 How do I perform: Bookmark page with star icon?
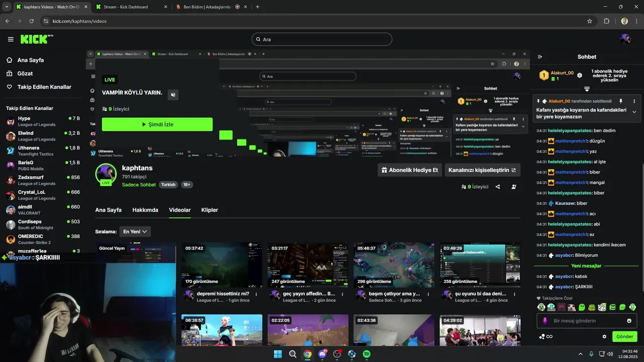(590, 21)
